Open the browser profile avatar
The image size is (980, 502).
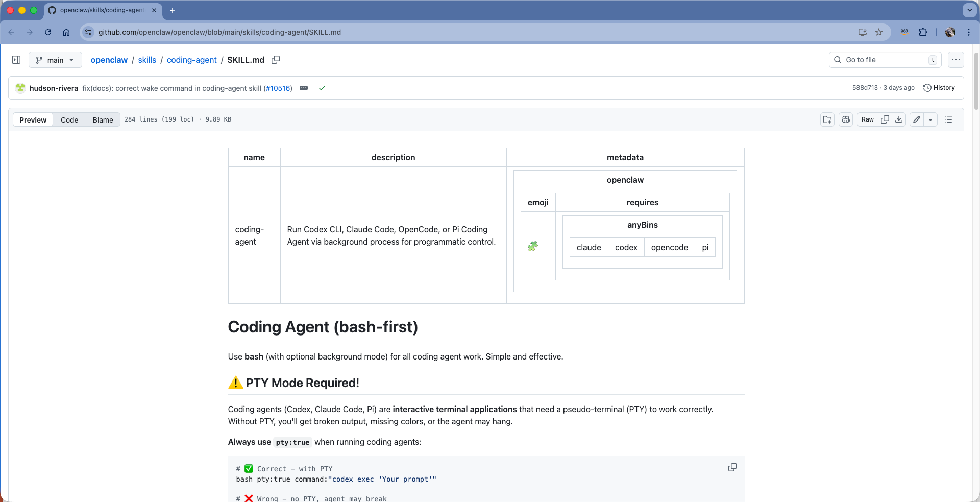(x=950, y=32)
